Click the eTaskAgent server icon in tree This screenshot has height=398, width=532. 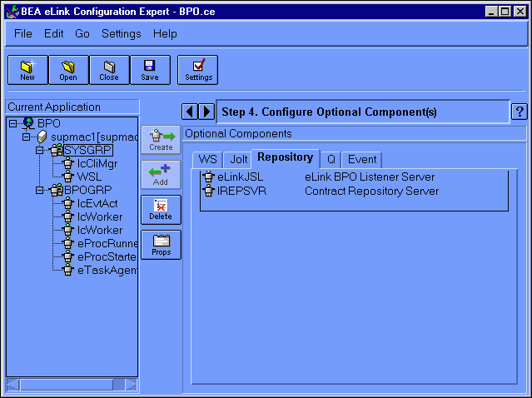click(x=68, y=271)
